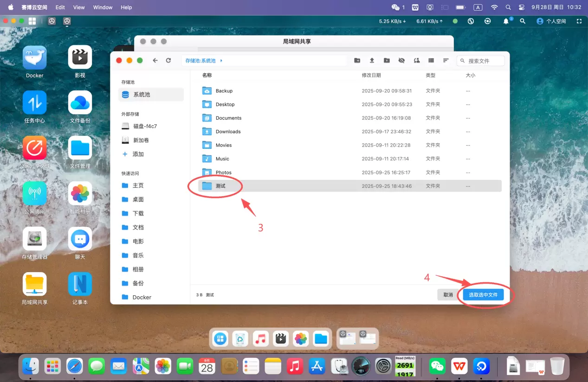
Task: Go back using the left arrow icon
Action: 155,61
